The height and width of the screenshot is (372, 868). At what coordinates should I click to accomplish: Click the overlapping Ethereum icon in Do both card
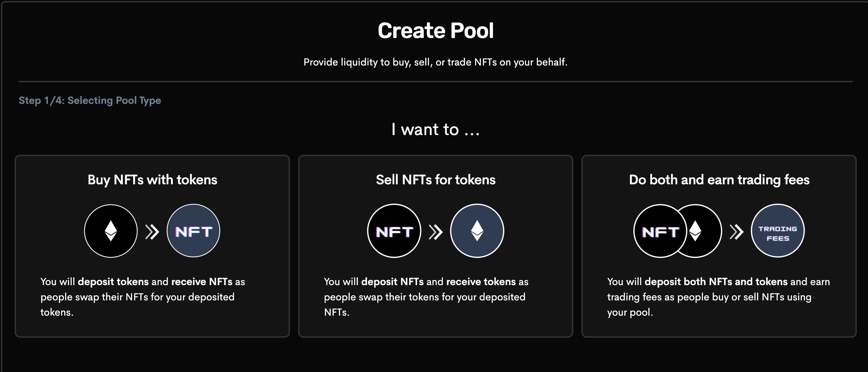pos(704,231)
